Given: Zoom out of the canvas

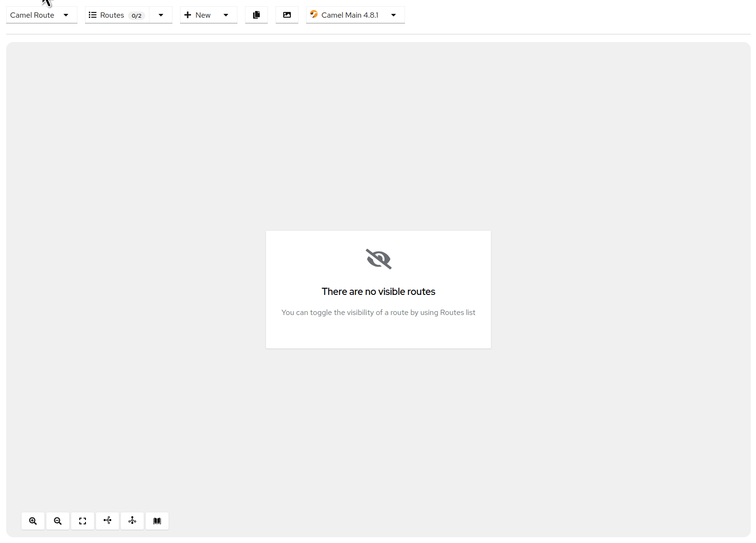Looking at the screenshot, I should (x=58, y=521).
